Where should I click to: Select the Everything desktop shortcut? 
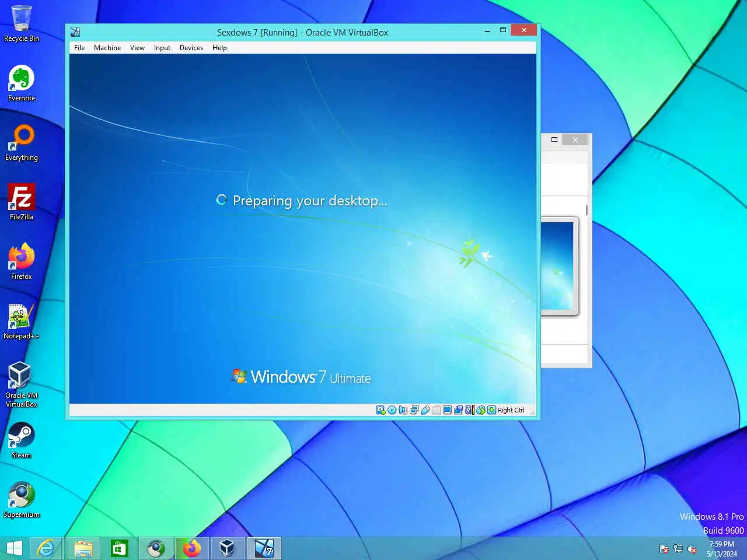coord(22,143)
